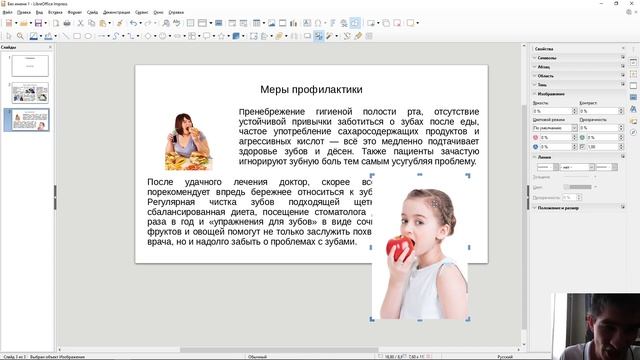Image resolution: width=640 pixels, height=360 pixels.
Task: Open the Файл menu
Action: click(x=7, y=13)
